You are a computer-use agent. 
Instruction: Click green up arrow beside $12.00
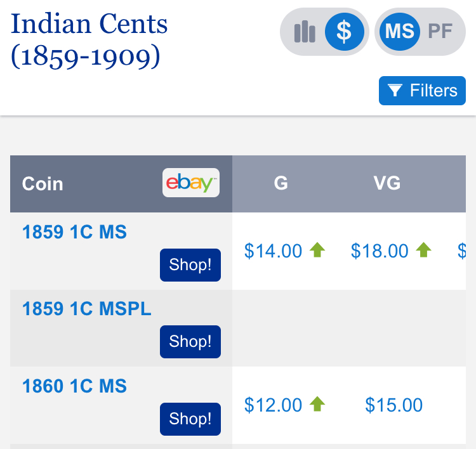coord(317,404)
